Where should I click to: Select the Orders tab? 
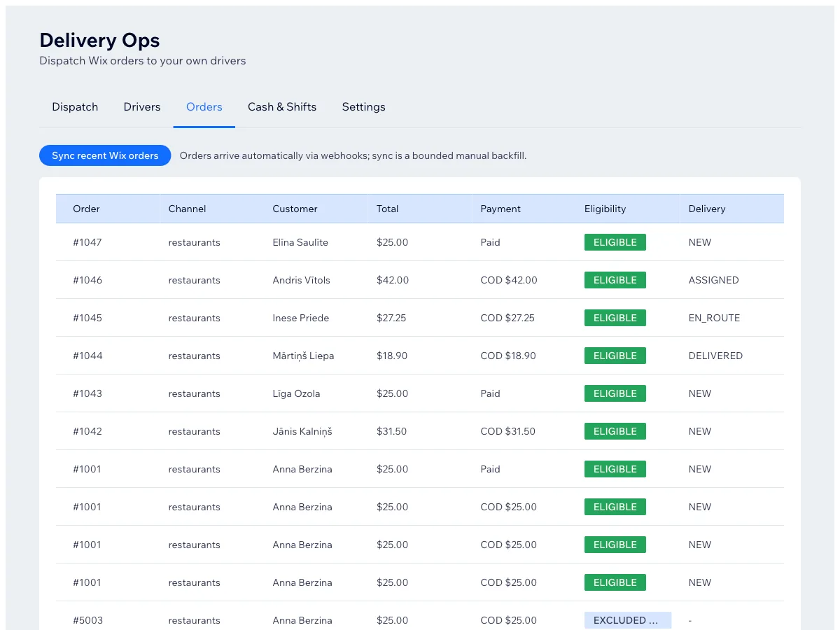coord(204,107)
